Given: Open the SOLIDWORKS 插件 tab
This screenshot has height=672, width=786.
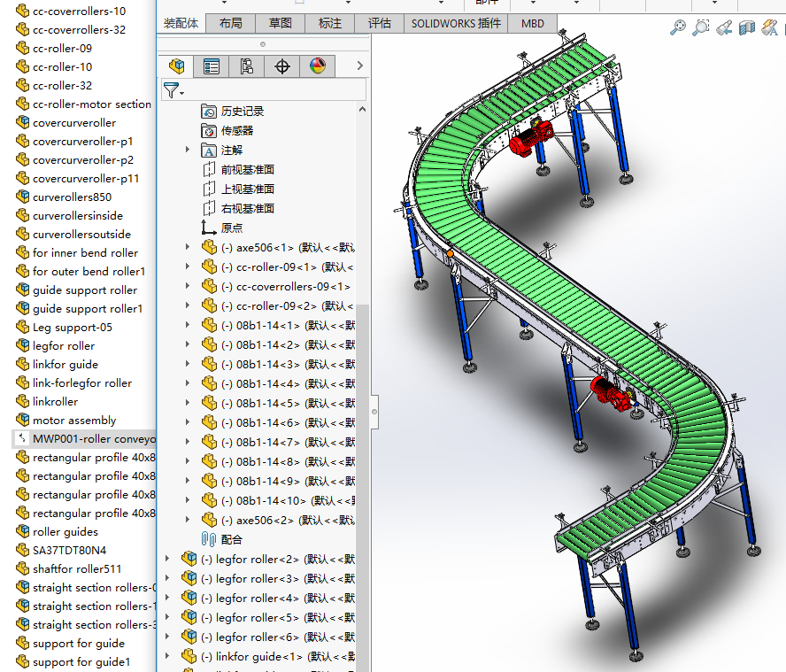Looking at the screenshot, I should coord(456,23).
